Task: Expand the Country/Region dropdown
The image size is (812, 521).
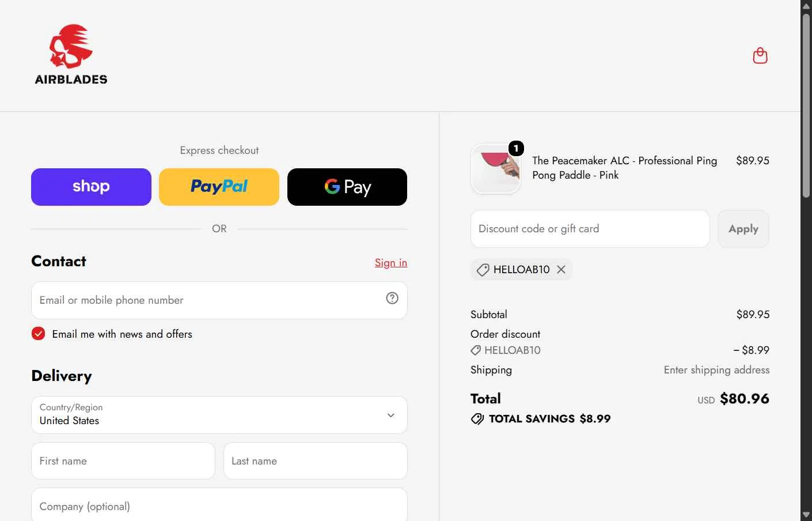Action: pyautogui.click(x=219, y=415)
